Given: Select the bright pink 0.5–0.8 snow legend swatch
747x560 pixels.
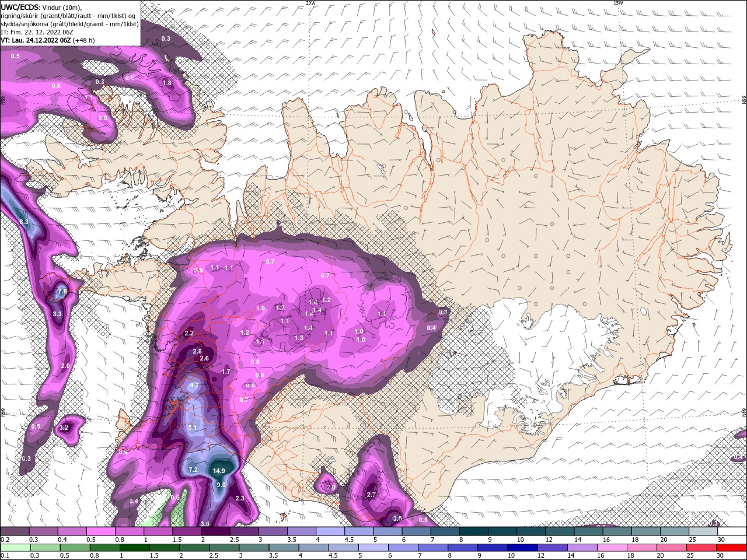Looking at the screenshot, I should [100, 531].
